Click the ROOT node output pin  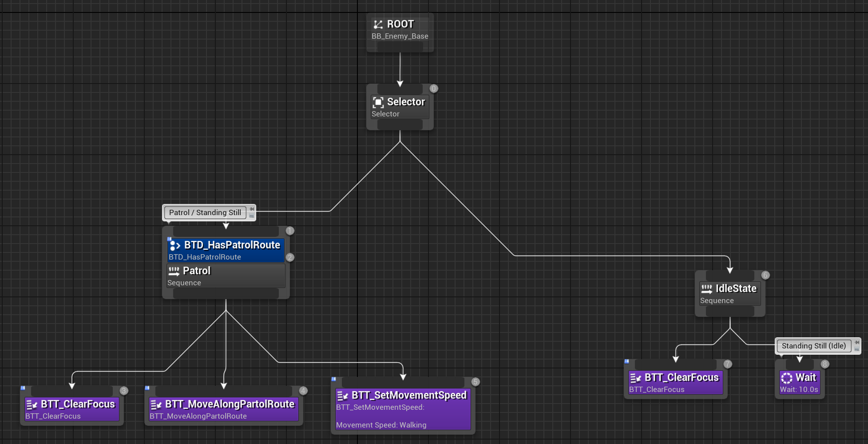coord(400,46)
